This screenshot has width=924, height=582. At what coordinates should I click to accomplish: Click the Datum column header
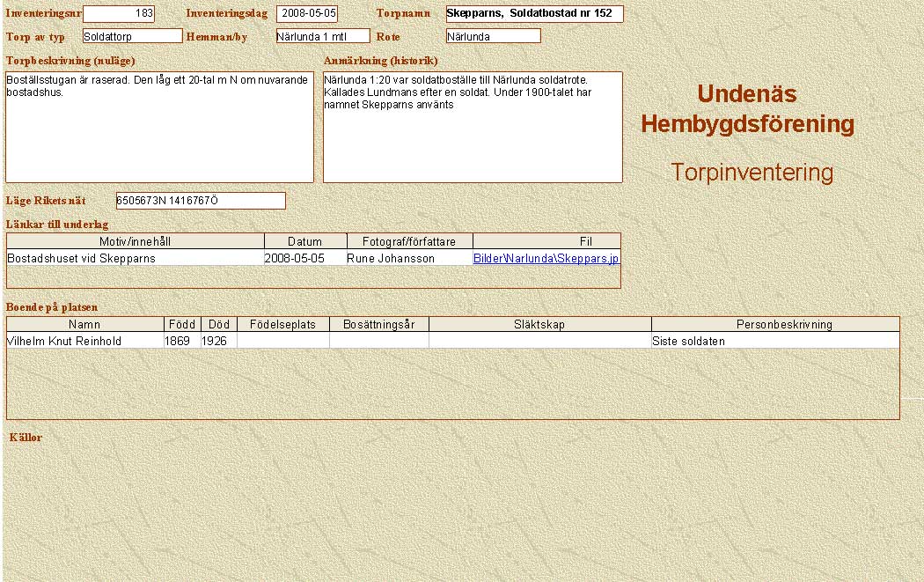click(305, 241)
